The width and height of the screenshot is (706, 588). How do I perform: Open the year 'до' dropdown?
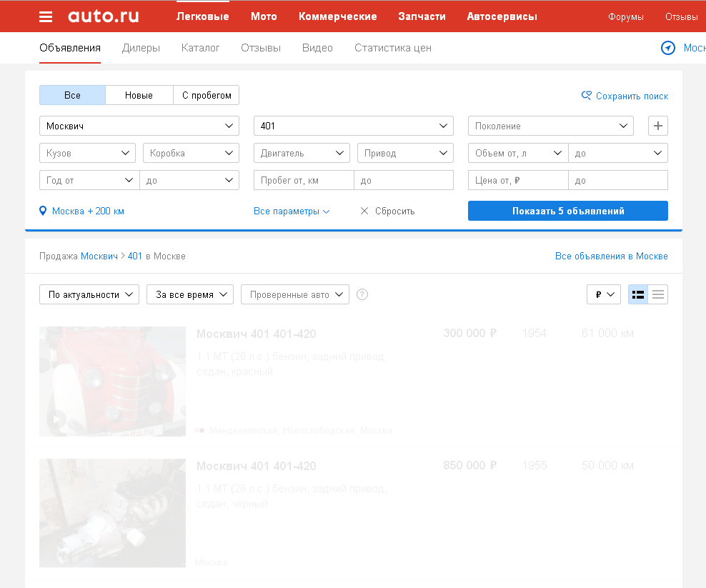(189, 180)
